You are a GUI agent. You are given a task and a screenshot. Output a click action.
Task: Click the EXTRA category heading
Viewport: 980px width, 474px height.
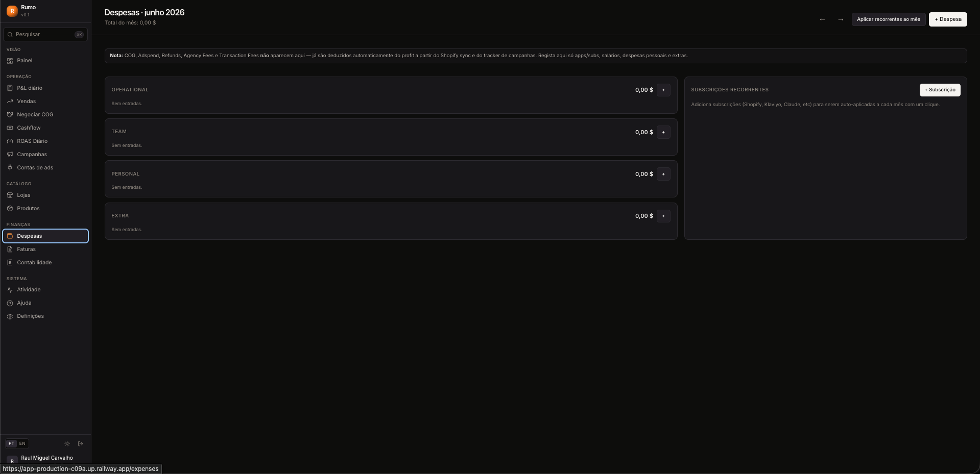[120, 216]
